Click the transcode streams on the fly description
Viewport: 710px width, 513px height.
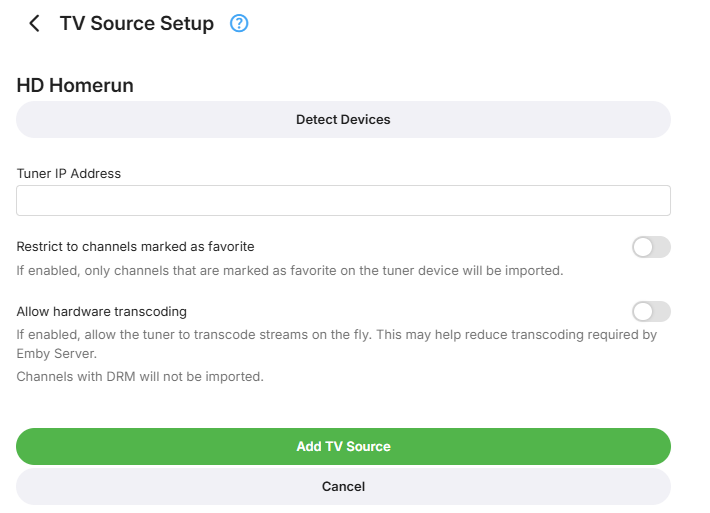click(x=336, y=335)
